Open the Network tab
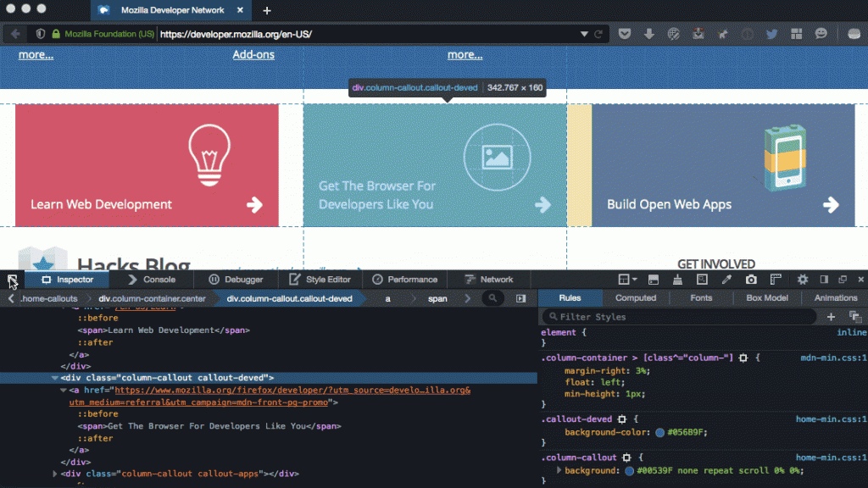Viewport: 868px width, 488px height. 489,280
